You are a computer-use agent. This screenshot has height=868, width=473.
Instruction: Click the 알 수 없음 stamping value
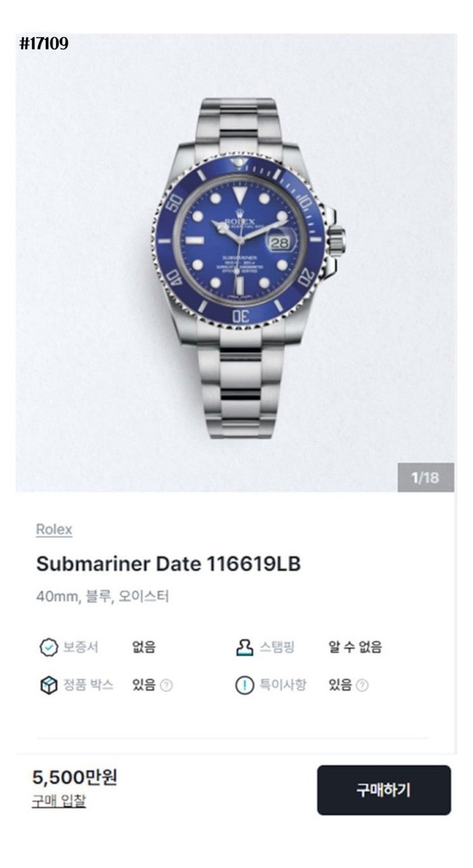355,648
